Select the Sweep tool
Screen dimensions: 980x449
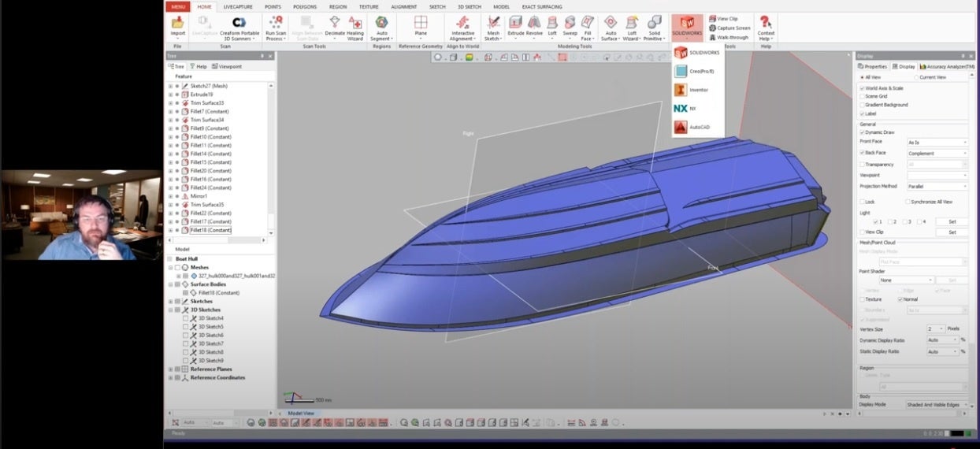click(570, 23)
